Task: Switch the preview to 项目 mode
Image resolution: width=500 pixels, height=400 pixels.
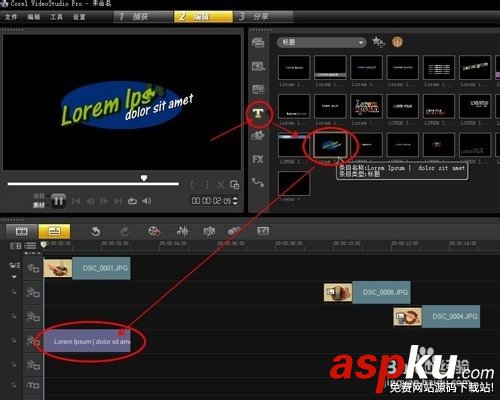Action: [39, 196]
